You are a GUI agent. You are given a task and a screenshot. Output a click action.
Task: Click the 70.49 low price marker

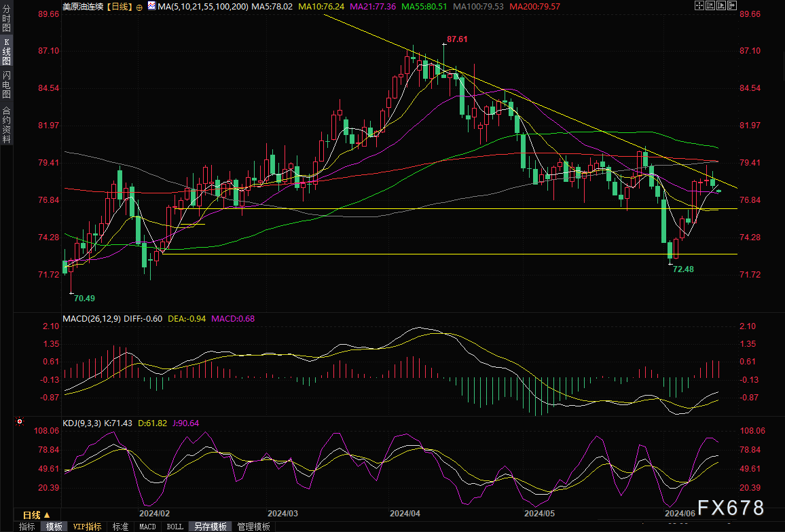click(84, 299)
